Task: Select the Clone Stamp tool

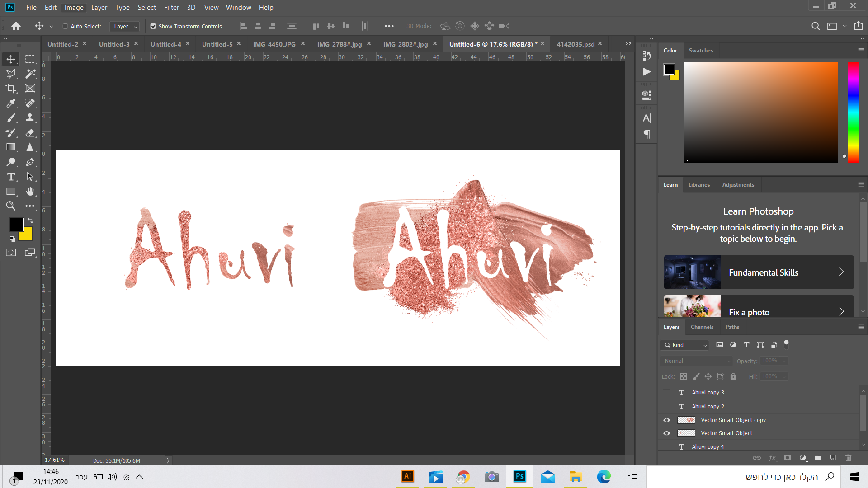Action: [30, 118]
